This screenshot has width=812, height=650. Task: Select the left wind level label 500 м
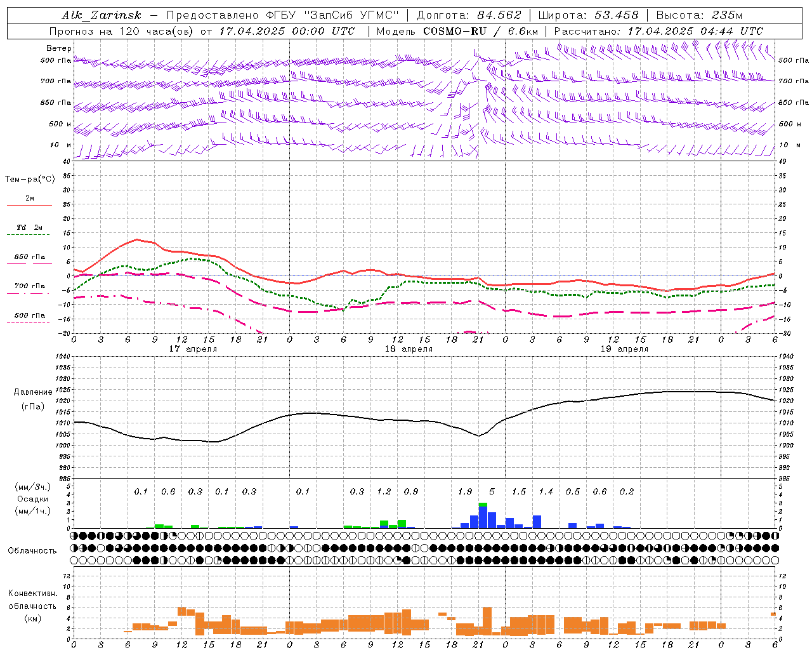[60, 124]
